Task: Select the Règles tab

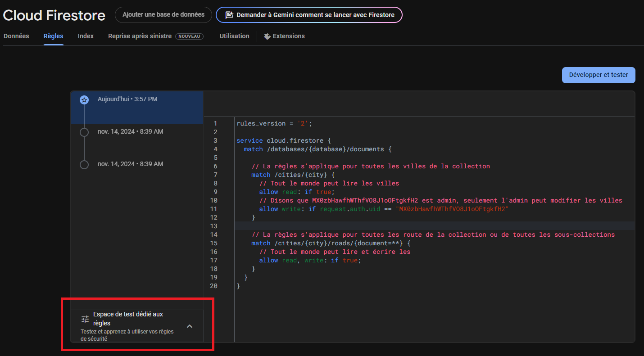Action: [x=53, y=36]
